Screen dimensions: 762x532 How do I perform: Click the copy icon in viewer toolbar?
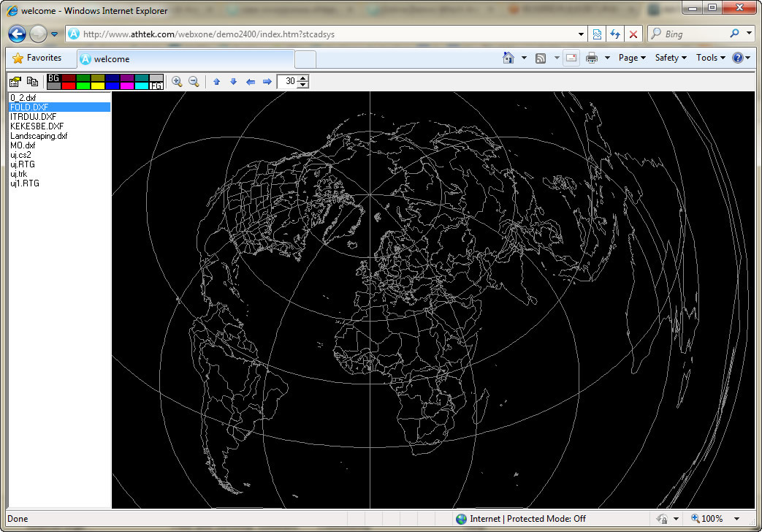click(32, 82)
